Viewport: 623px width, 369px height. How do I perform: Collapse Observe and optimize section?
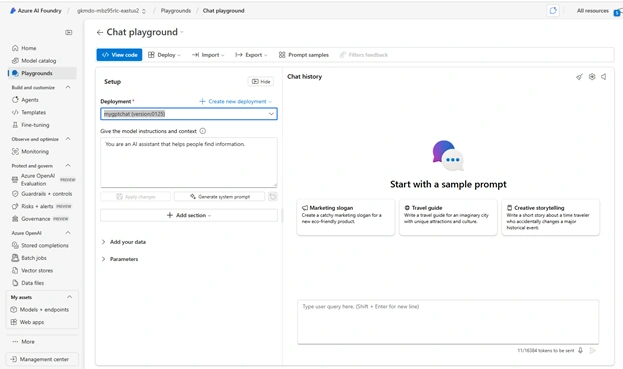coord(68,139)
